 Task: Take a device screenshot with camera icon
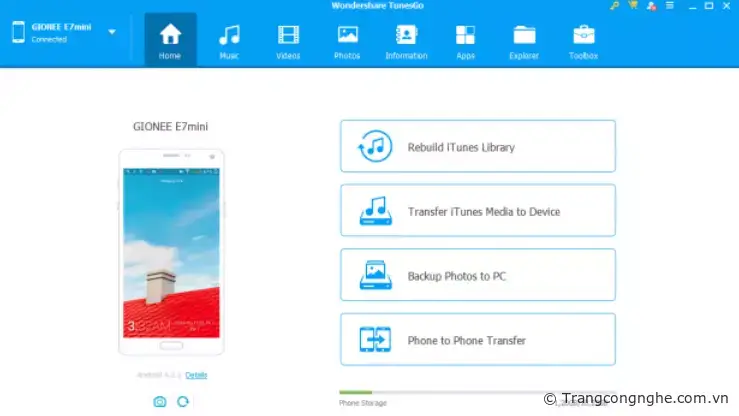tap(159, 401)
